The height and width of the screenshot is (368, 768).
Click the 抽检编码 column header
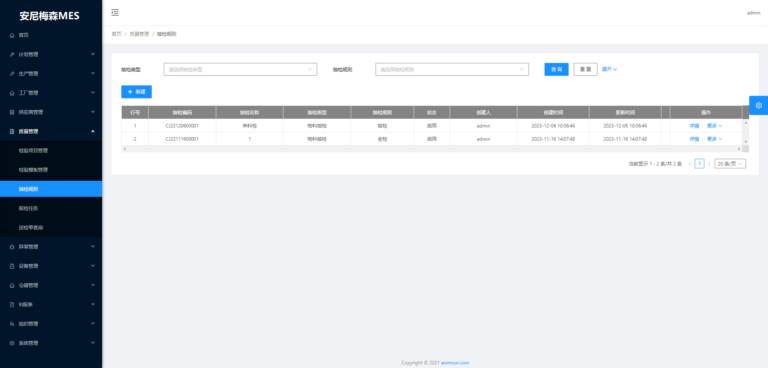click(x=182, y=112)
